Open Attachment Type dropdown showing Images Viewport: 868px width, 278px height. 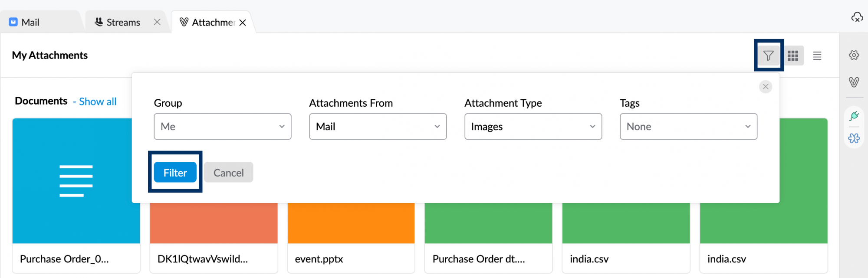point(533,127)
